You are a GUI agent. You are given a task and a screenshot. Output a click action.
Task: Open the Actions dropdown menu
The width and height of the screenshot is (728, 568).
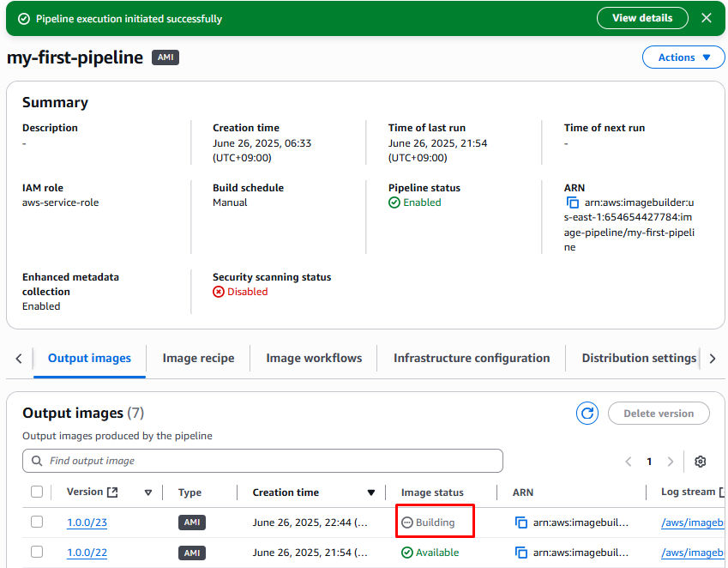coord(684,57)
